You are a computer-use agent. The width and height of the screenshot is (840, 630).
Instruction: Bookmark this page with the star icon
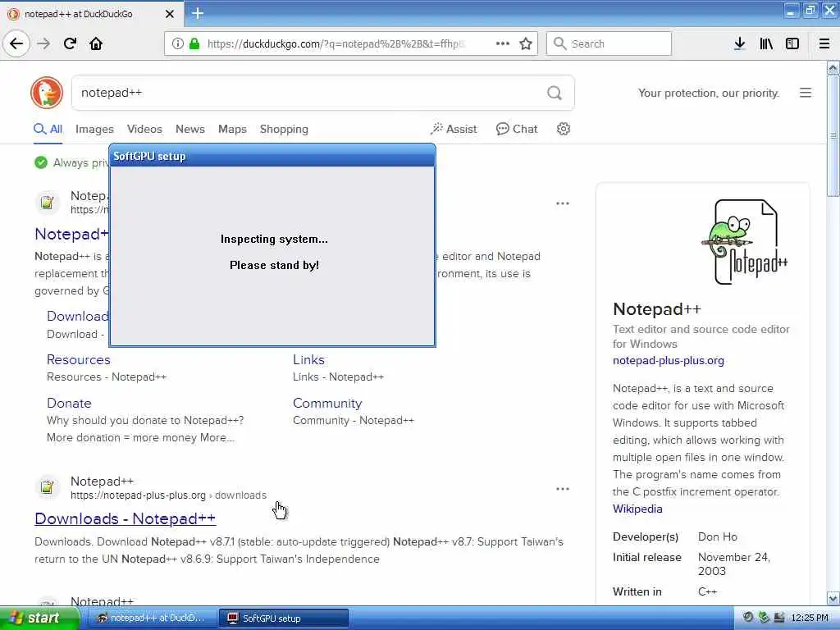(x=526, y=43)
